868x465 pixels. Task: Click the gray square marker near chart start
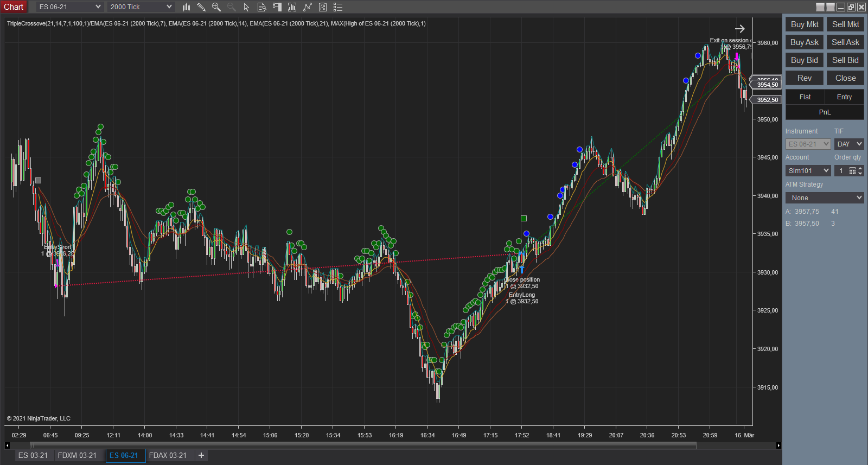coord(38,180)
